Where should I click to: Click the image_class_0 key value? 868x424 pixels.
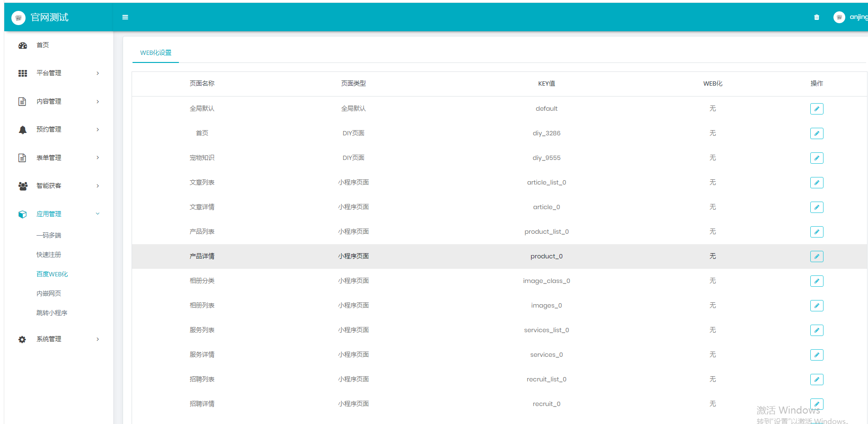pos(547,281)
